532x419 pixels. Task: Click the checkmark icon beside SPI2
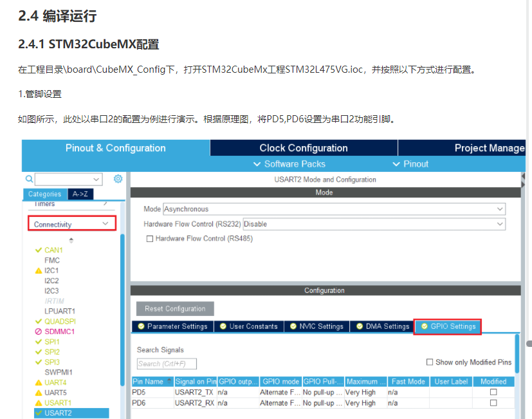click(39, 352)
